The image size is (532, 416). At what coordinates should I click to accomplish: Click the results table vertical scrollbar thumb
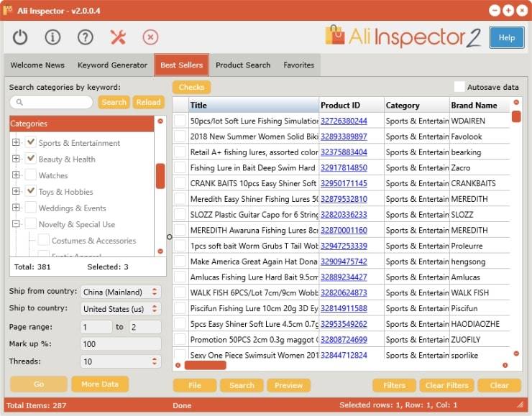(x=516, y=116)
